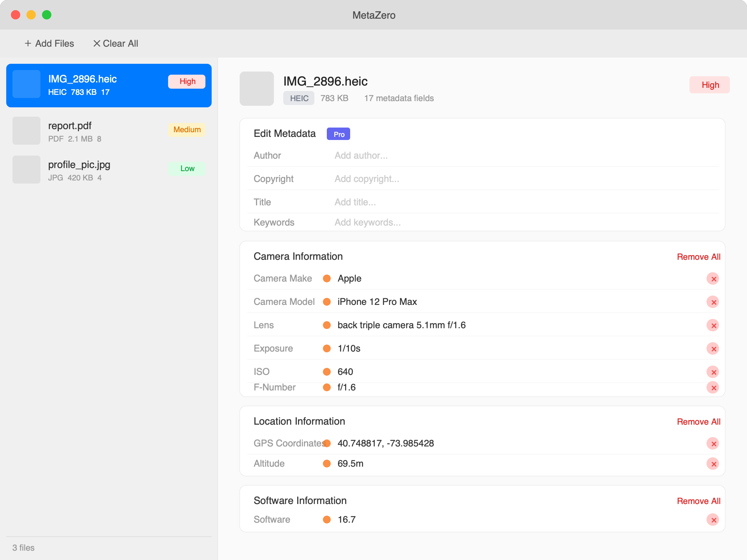Click the orange dot beside Camera Make
The image size is (747, 560).
pyautogui.click(x=327, y=278)
